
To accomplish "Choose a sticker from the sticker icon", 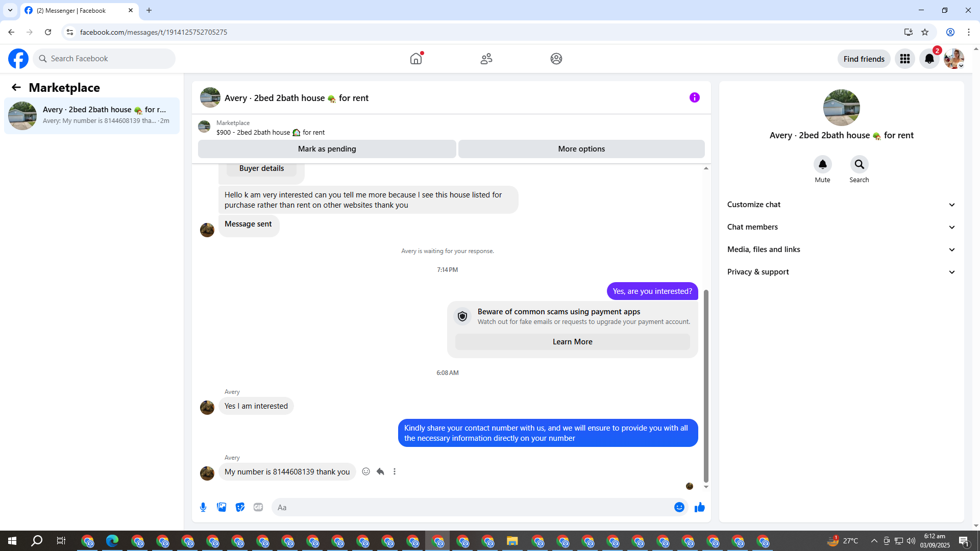I will point(240,507).
